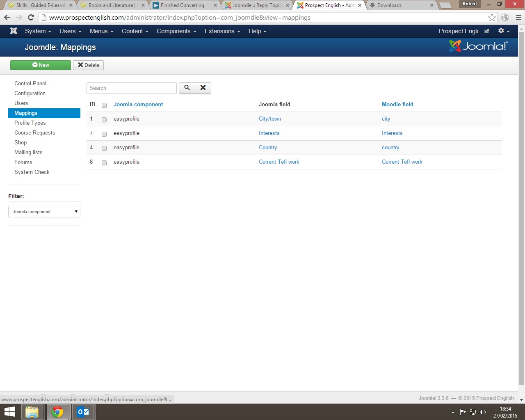Open the Windows Start button

click(9, 412)
